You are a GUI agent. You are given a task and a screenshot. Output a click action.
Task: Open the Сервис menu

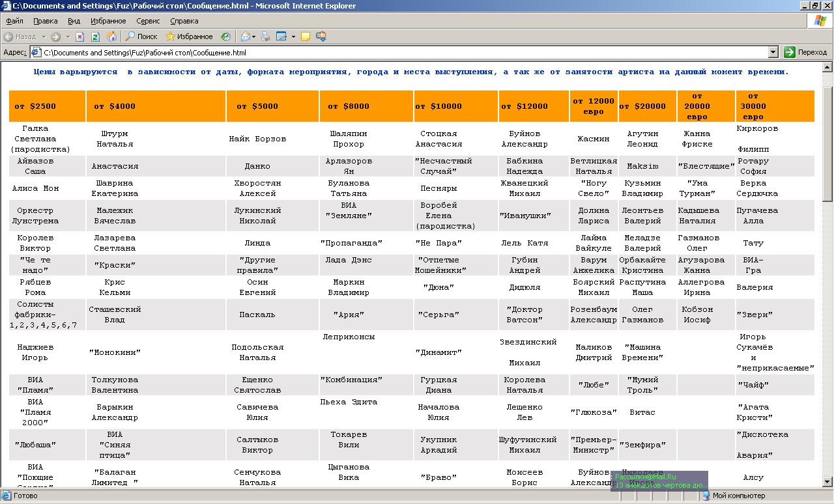[148, 21]
